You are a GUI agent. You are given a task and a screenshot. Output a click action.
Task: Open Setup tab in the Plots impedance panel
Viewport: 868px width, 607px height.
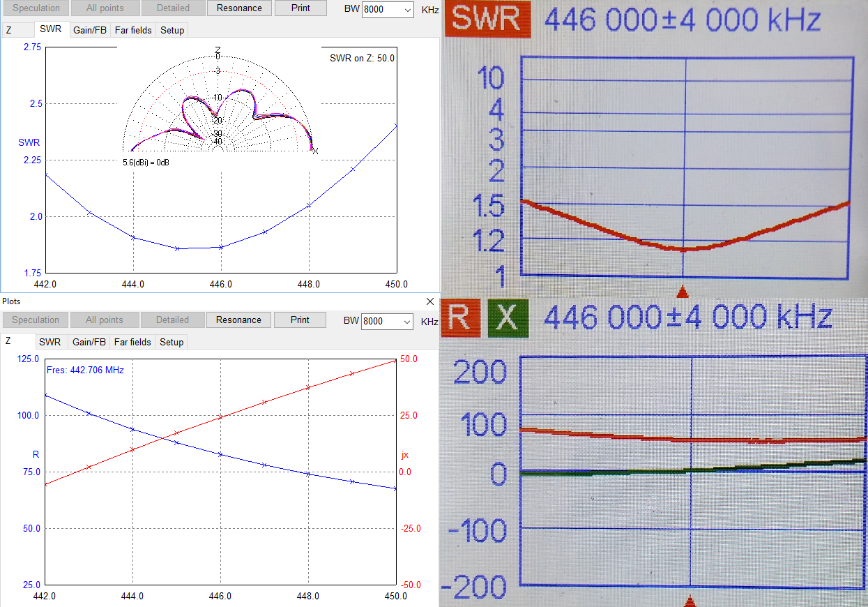tap(172, 342)
